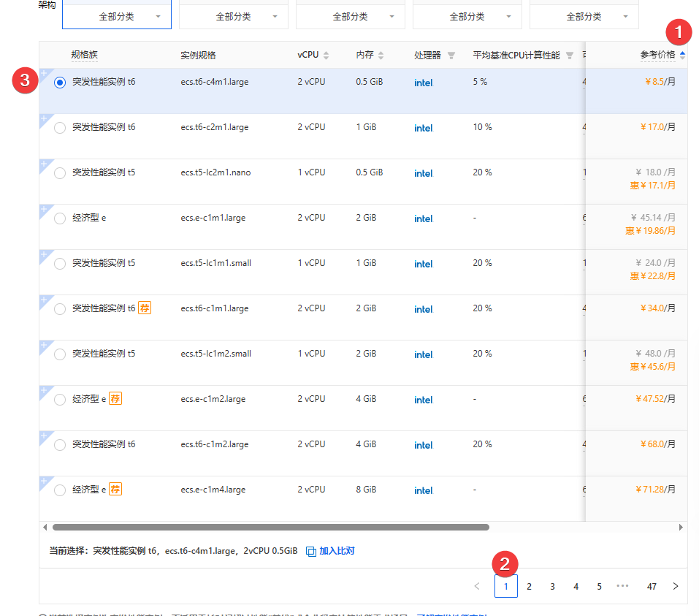Image resolution: width=699 pixels, height=616 pixels.
Task: Jump to last page 47
Action: 652,586
